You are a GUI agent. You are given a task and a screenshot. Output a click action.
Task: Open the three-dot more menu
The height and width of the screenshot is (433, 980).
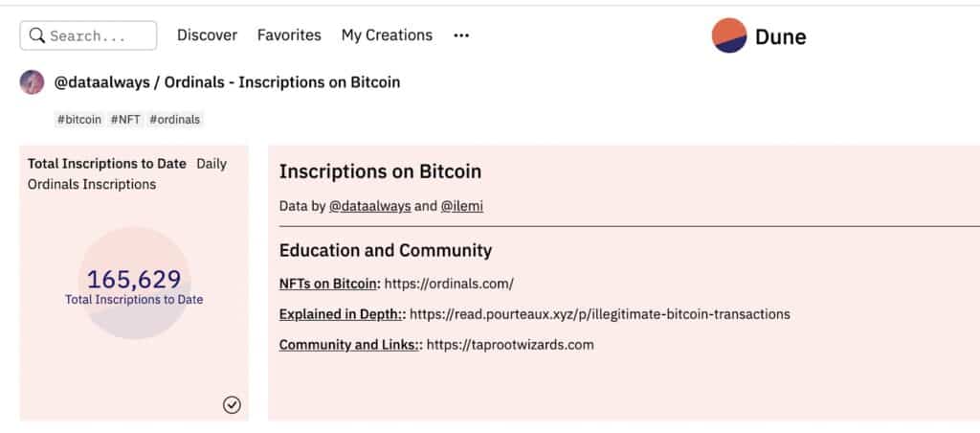[461, 35]
